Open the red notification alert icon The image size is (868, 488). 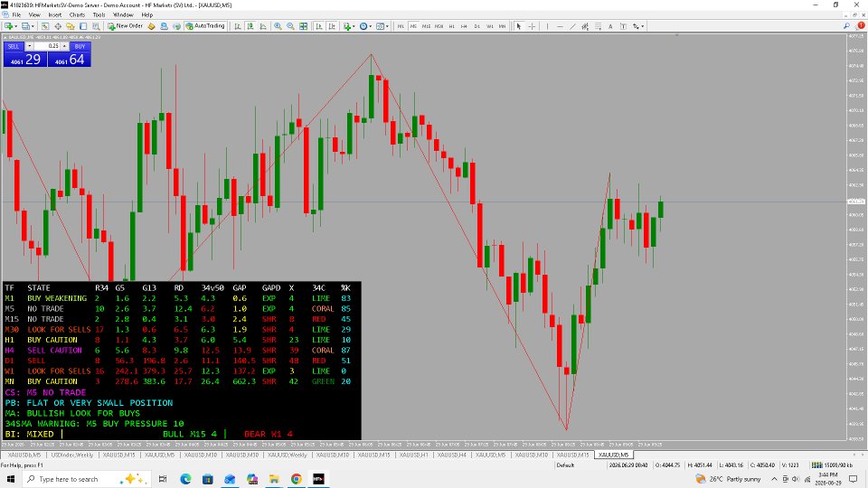point(860,25)
